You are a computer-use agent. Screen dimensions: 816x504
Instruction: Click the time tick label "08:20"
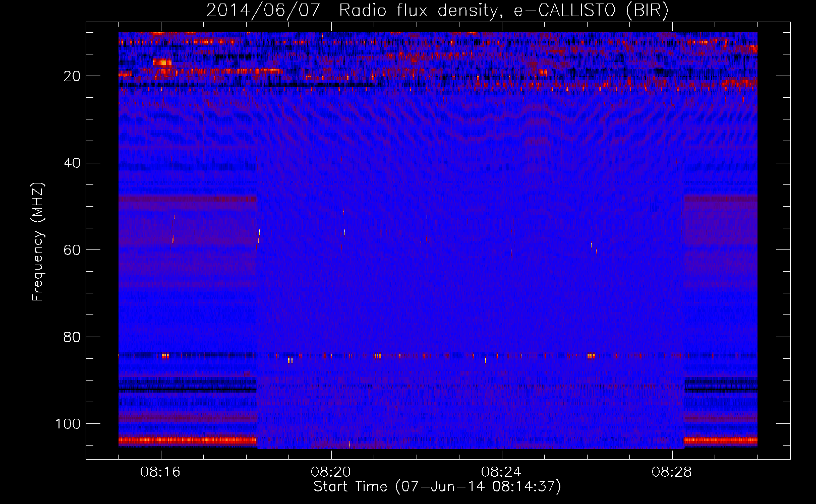[331, 472]
